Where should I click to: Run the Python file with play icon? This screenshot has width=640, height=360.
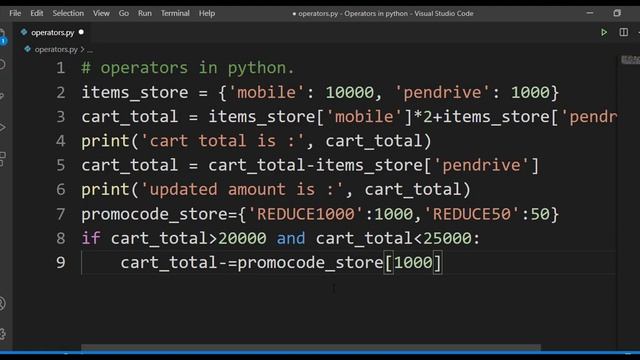tap(604, 32)
